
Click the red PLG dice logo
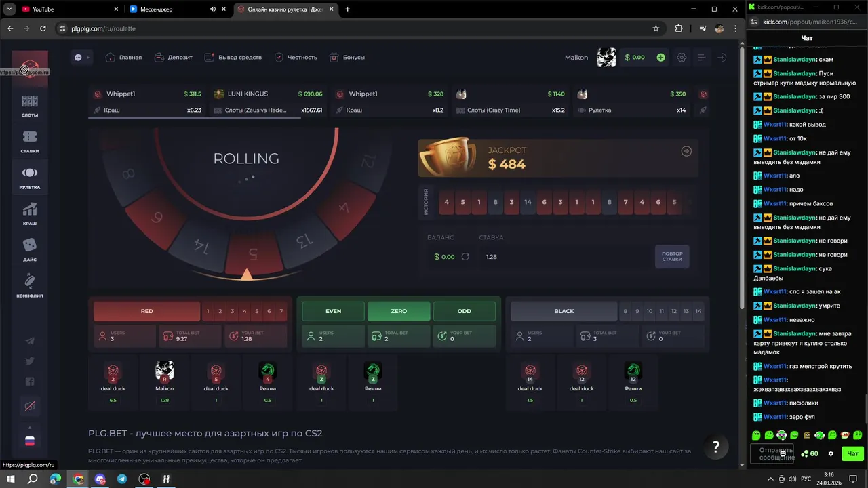[30, 68]
